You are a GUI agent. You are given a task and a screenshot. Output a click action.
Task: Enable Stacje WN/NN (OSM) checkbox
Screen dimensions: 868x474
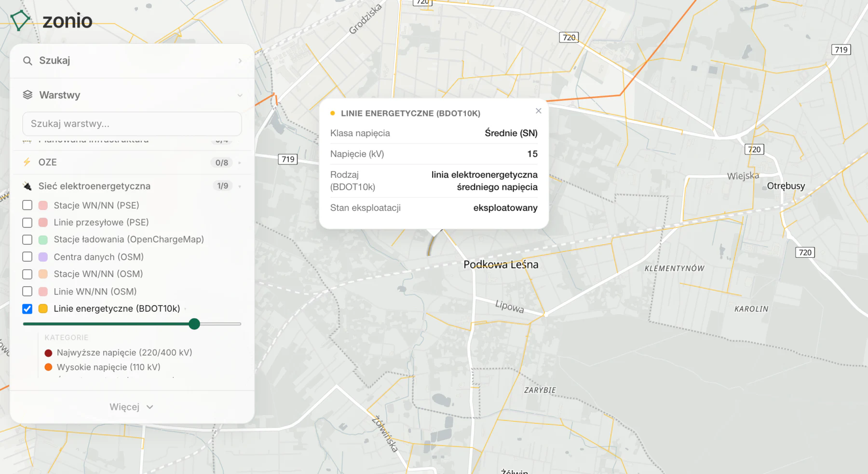[27, 274]
